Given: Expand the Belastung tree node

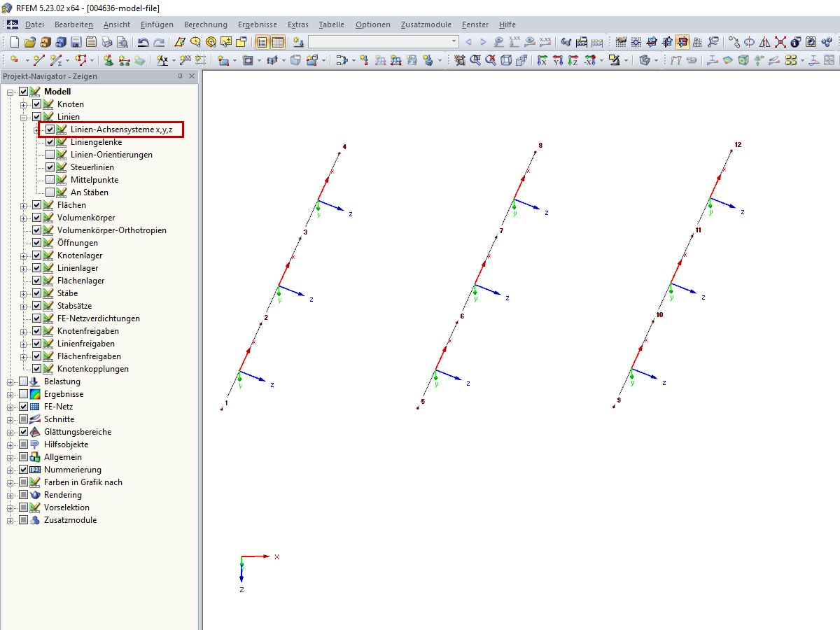Looking at the screenshot, I should click(10, 381).
